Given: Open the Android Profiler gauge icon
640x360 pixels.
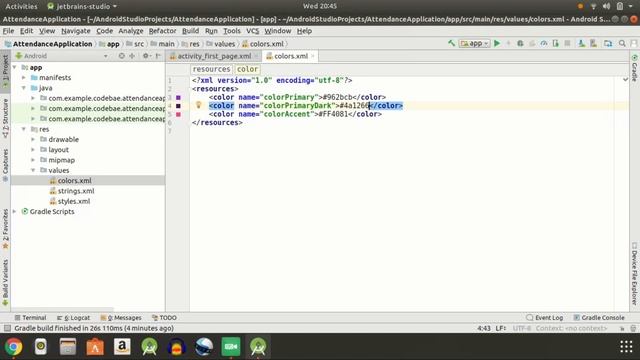Looking at the screenshot, I should [x=544, y=43].
